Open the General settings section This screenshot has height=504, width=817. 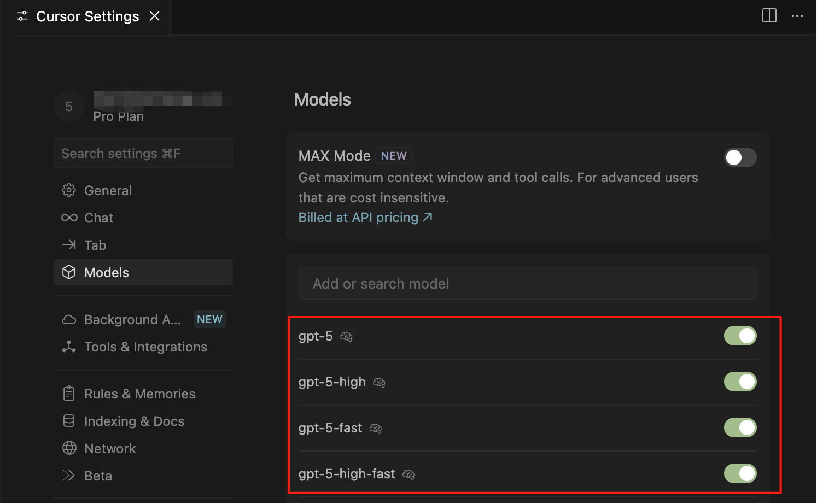point(108,191)
